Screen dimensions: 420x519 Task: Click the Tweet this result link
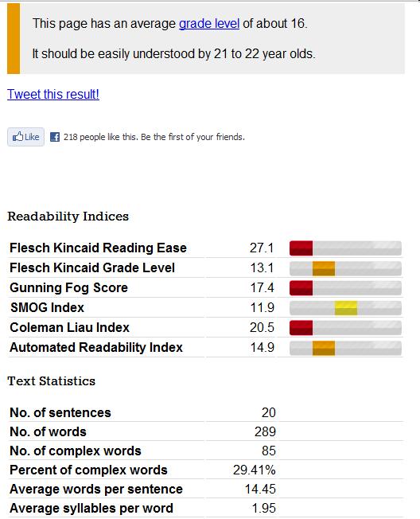tap(53, 95)
